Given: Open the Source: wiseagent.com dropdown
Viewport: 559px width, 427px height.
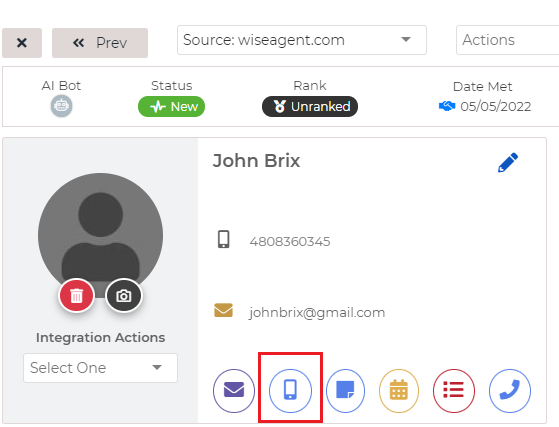Looking at the screenshot, I should (302, 40).
